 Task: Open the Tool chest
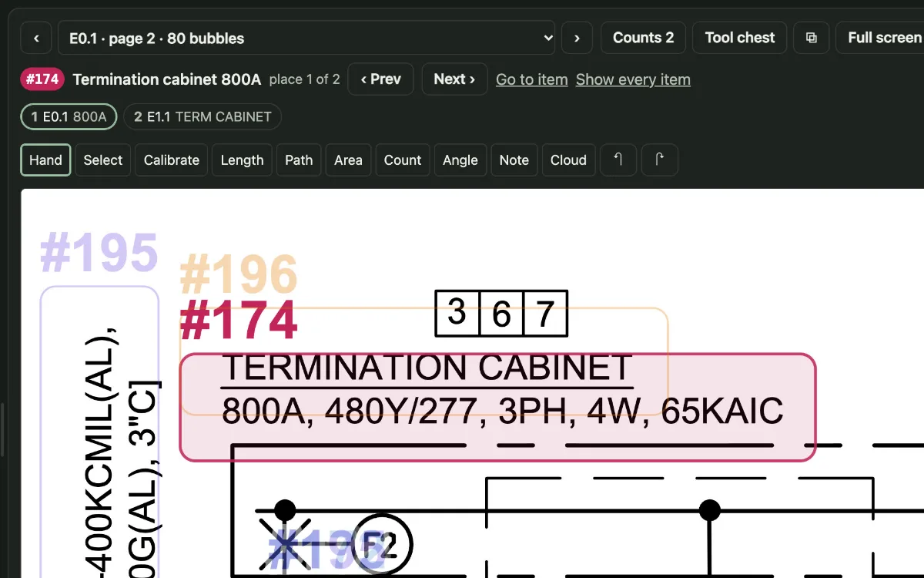[740, 38]
